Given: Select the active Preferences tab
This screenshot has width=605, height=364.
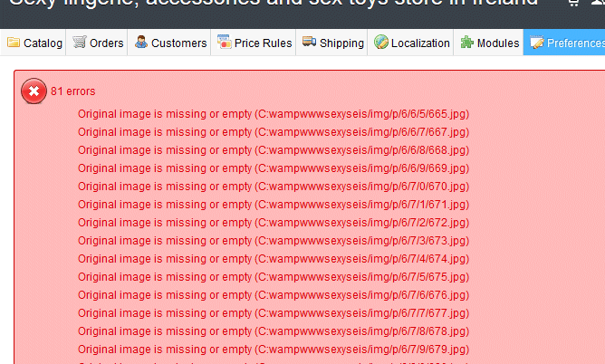Looking at the screenshot, I should pos(564,43).
